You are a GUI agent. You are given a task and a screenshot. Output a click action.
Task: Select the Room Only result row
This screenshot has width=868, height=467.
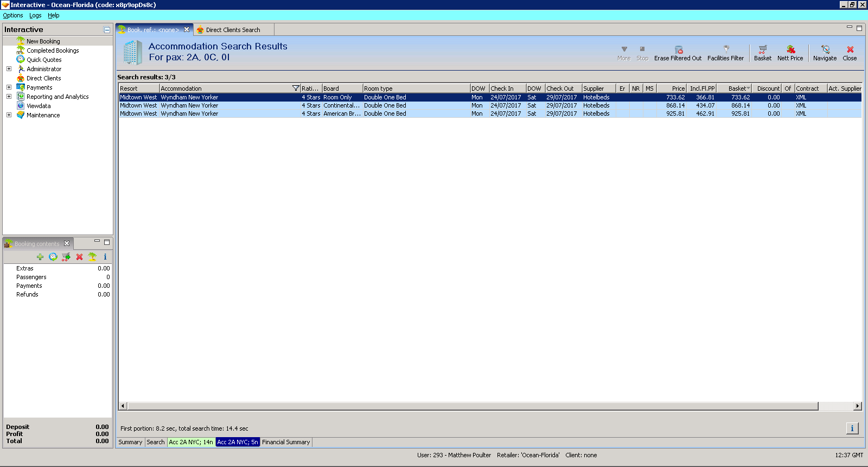pyautogui.click(x=490, y=98)
